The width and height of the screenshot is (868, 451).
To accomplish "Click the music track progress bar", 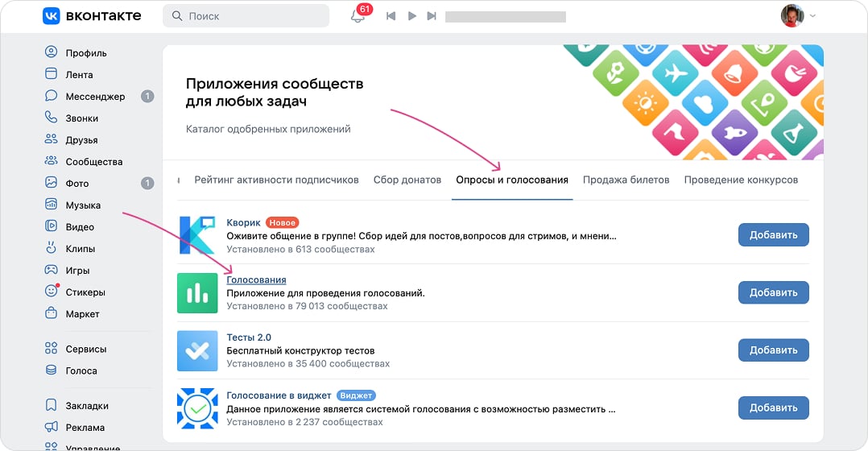I will 506,17.
